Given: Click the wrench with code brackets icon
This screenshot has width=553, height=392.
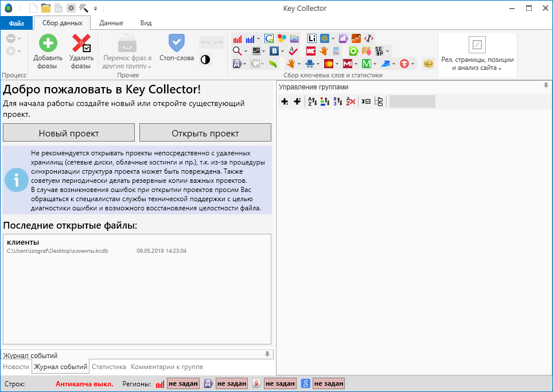Looking at the screenshot, I should click(369, 38).
